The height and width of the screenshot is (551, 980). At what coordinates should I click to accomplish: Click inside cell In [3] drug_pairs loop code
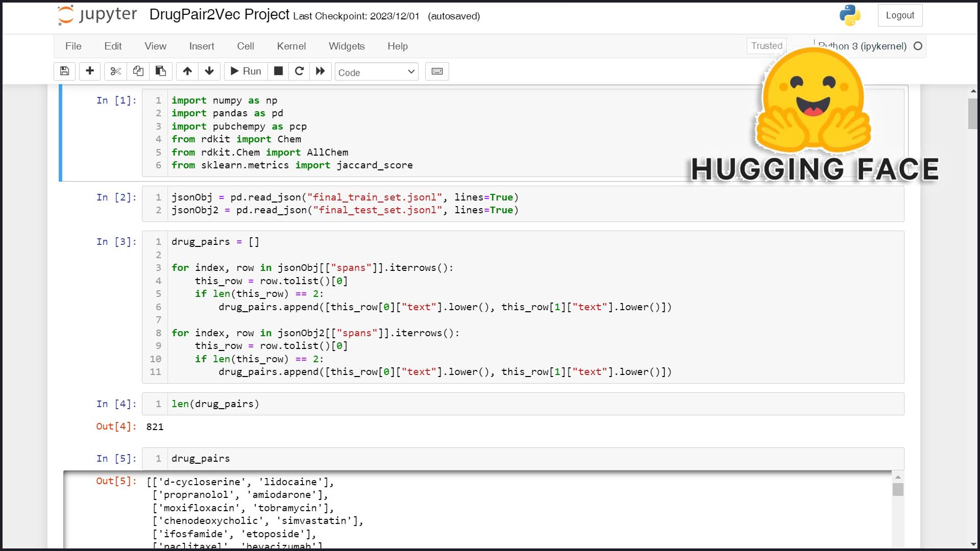(x=523, y=307)
